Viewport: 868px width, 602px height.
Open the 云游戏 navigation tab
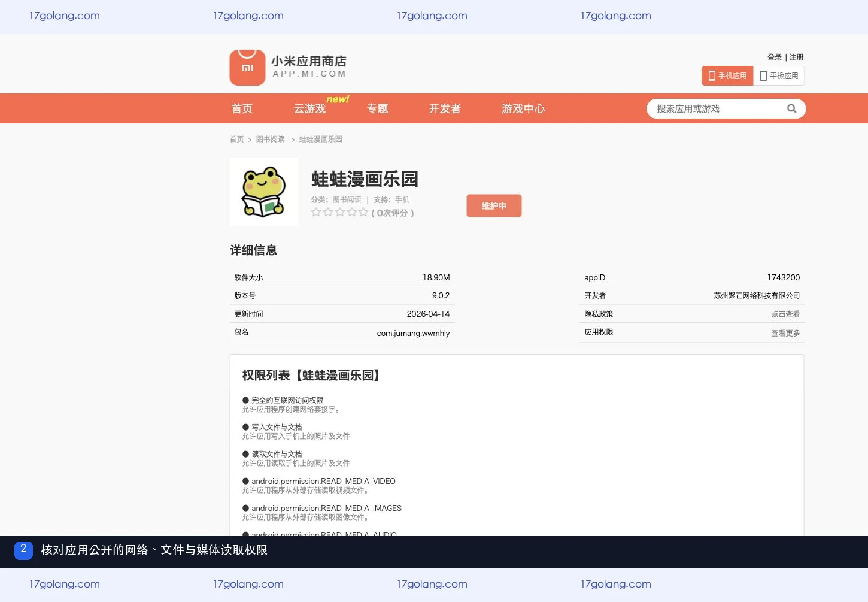(309, 108)
